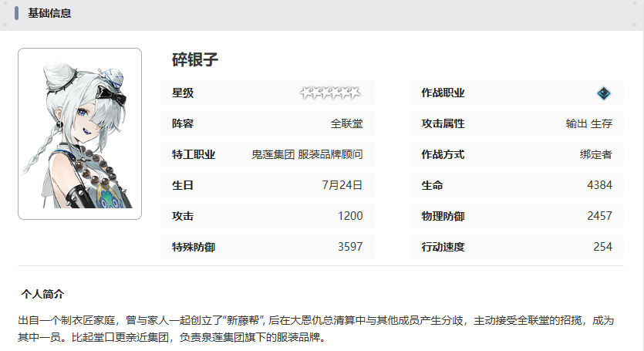Click the 碎银子 character portrait image
This screenshot has height=351, width=644.
(x=79, y=133)
